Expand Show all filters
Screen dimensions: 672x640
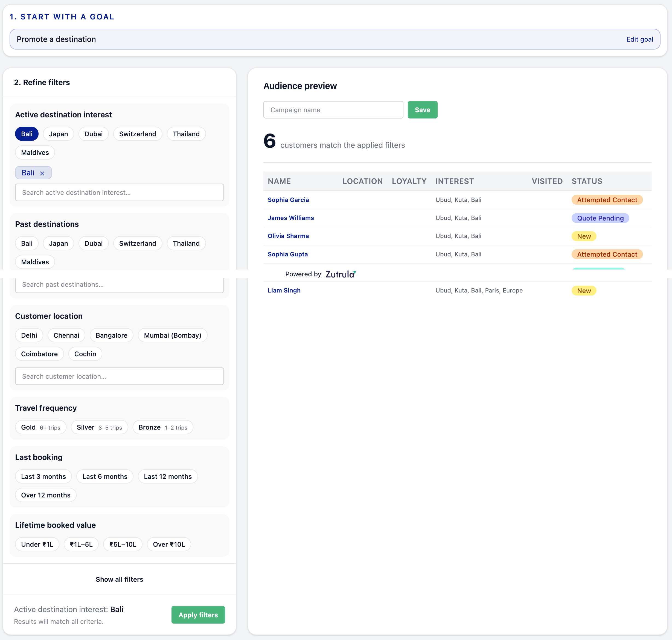click(119, 580)
